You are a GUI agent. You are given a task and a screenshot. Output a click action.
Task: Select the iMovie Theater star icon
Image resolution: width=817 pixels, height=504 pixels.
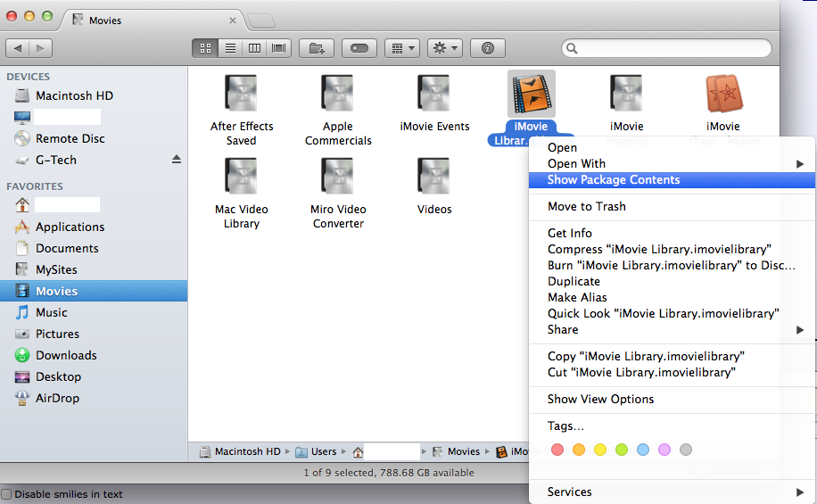(x=723, y=94)
